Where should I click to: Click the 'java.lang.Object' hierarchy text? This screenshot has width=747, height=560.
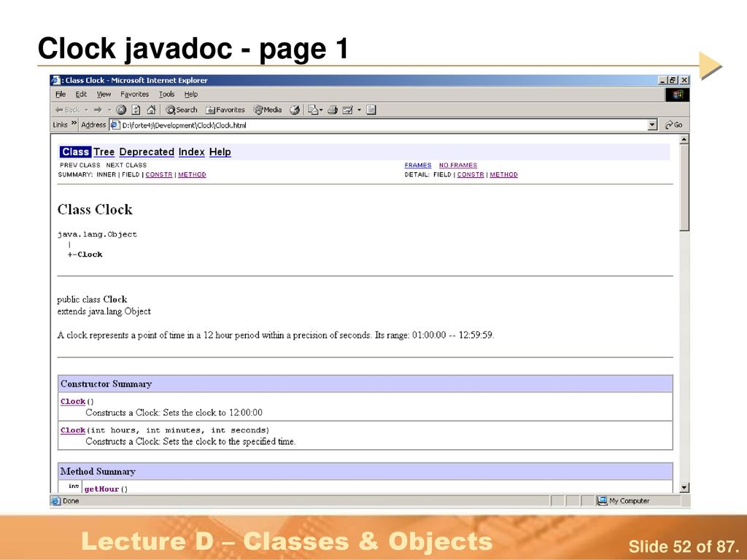click(97, 234)
